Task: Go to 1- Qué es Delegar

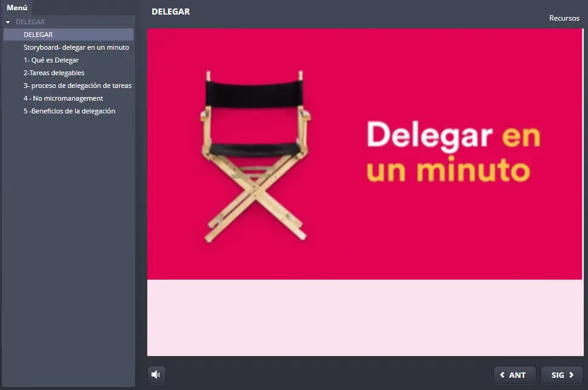Action: tap(51, 60)
